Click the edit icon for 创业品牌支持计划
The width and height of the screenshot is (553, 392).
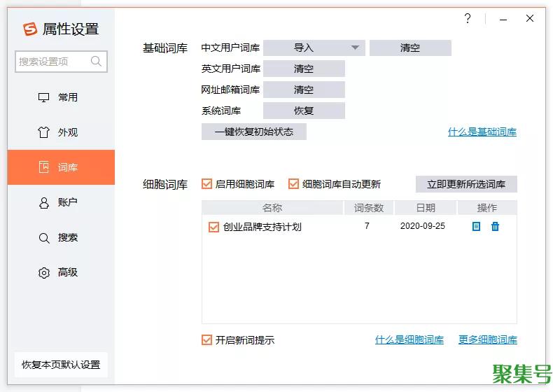click(476, 226)
